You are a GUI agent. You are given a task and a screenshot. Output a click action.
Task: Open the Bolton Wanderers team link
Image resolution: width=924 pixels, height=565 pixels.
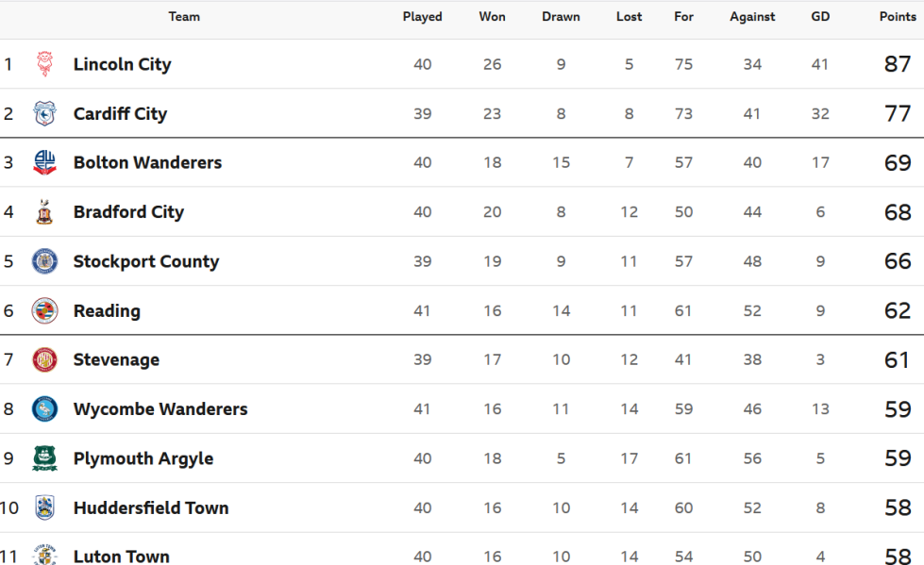147,162
